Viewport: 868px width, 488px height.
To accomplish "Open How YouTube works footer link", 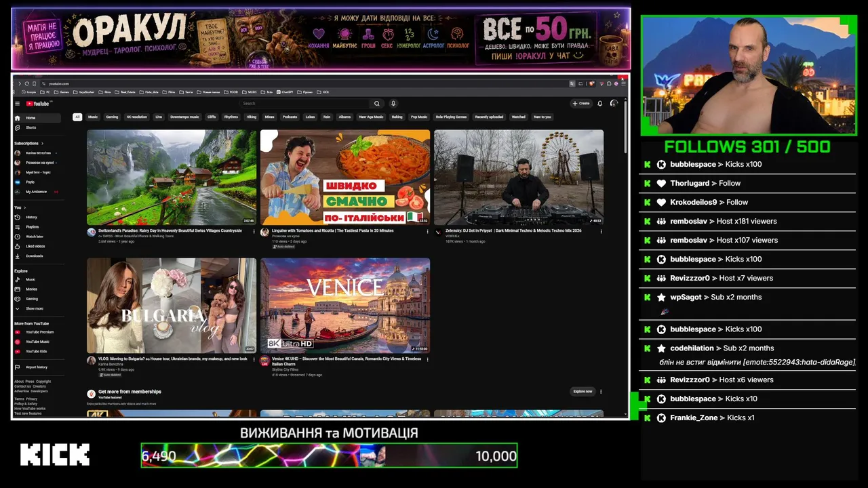I will coord(30,409).
